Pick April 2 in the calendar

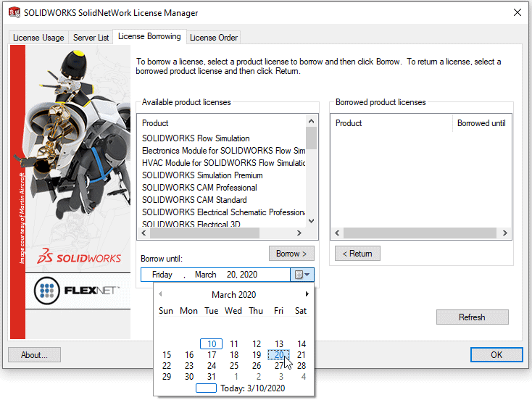coord(259,377)
